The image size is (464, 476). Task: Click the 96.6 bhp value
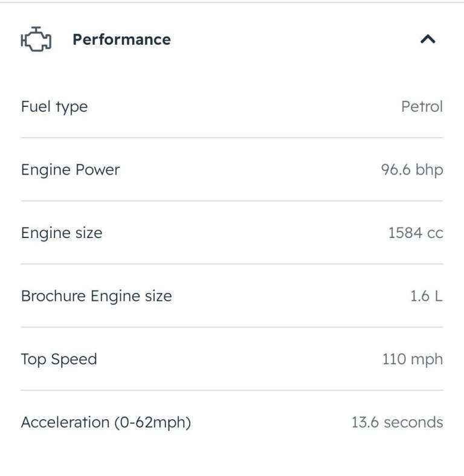(x=411, y=170)
